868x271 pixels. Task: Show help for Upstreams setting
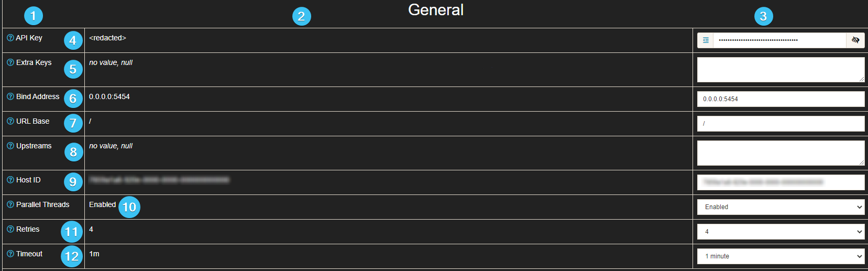click(x=10, y=146)
